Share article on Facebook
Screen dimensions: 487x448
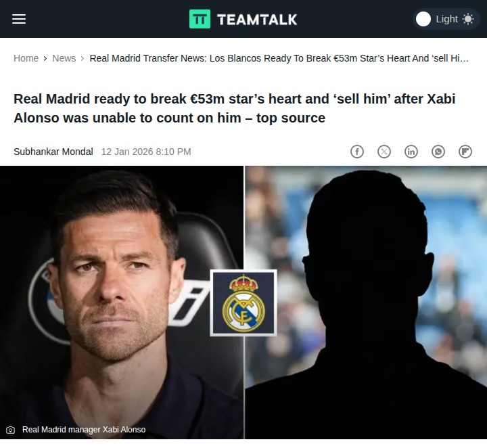(x=357, y=152)
